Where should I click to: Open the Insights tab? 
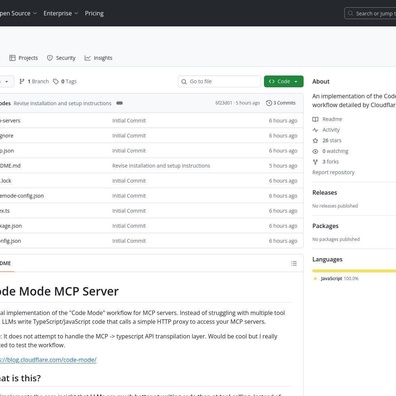point(98,58)
